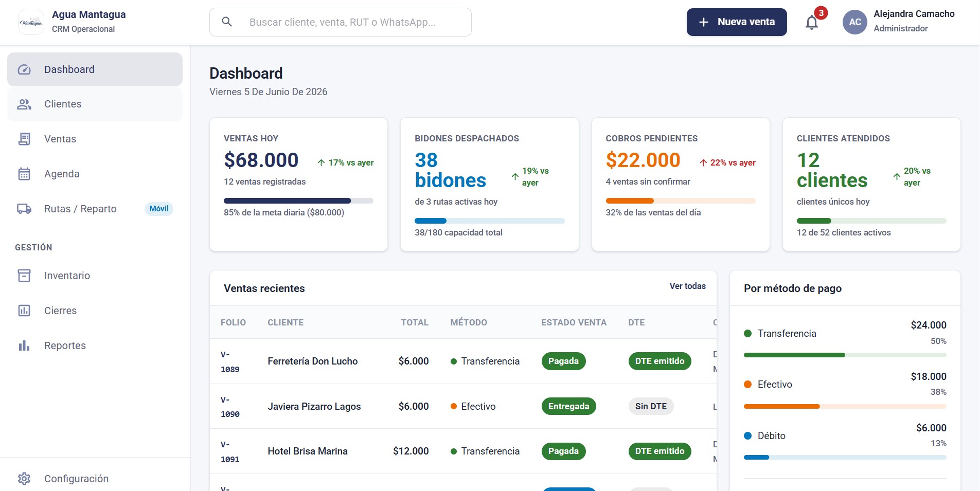This screenshot has height=491, width=980.
Task: Click the plus icon in Nueva venta
Action: pyautogui.click(x=704, y=22)
